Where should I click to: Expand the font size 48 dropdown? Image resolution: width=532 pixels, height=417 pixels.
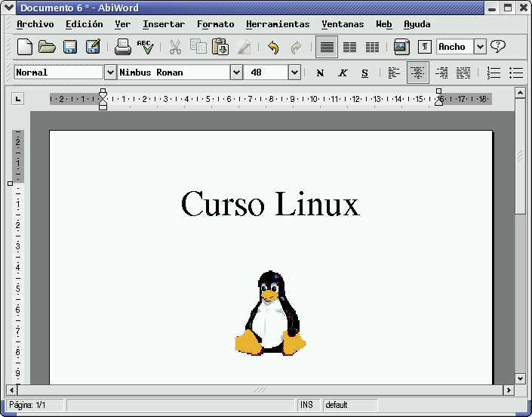coord(294,73)
